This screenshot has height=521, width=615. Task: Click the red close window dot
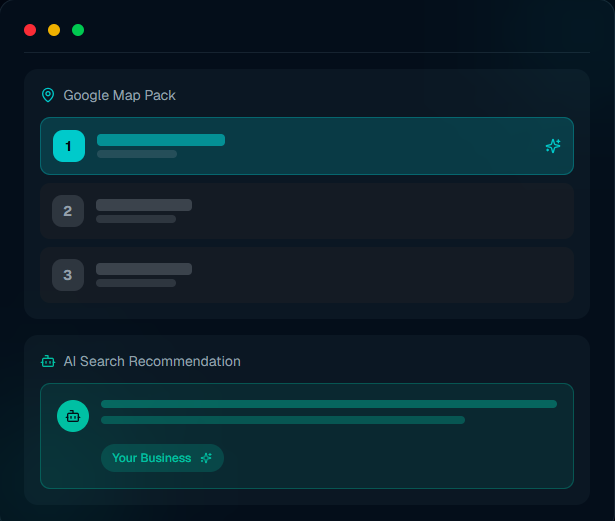pos(30,30)
